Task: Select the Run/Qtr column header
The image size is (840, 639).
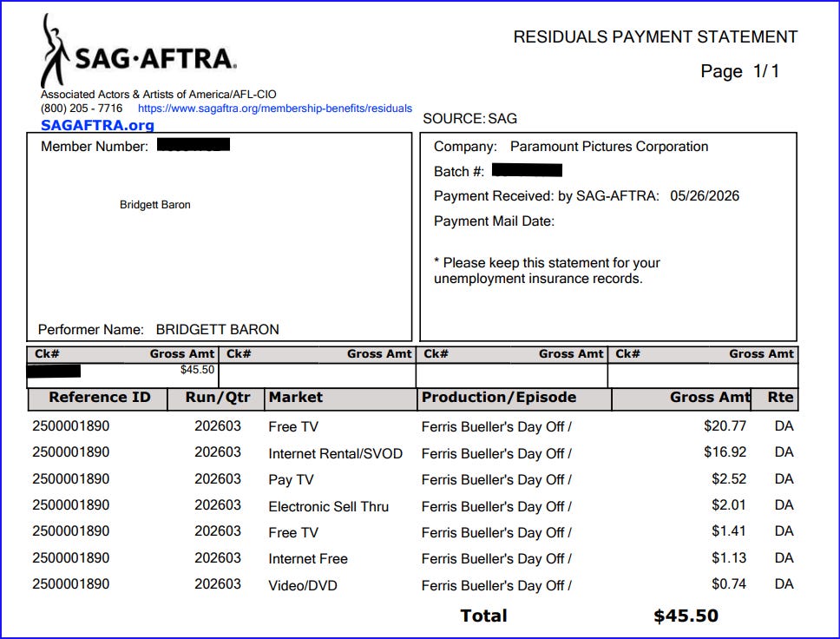Action: click(x=218, y=398)
